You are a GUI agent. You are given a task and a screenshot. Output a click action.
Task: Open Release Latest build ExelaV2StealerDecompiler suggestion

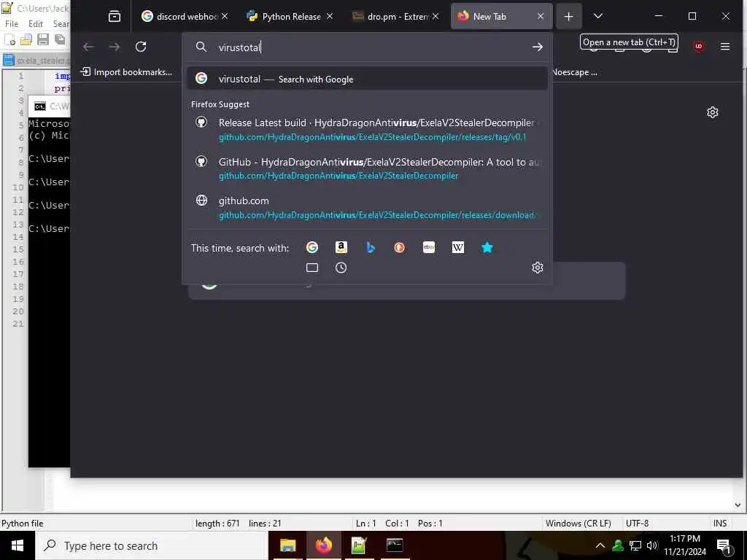point(367,130)
